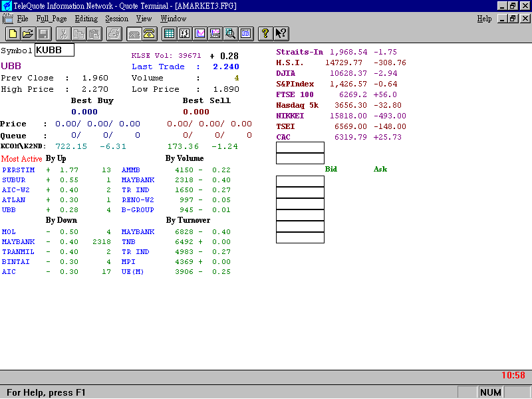Image resolution: width=532 pixels, height=399 pixels.
Task: Click ATLAN in the By Up list
Action: tap(13, 200)
